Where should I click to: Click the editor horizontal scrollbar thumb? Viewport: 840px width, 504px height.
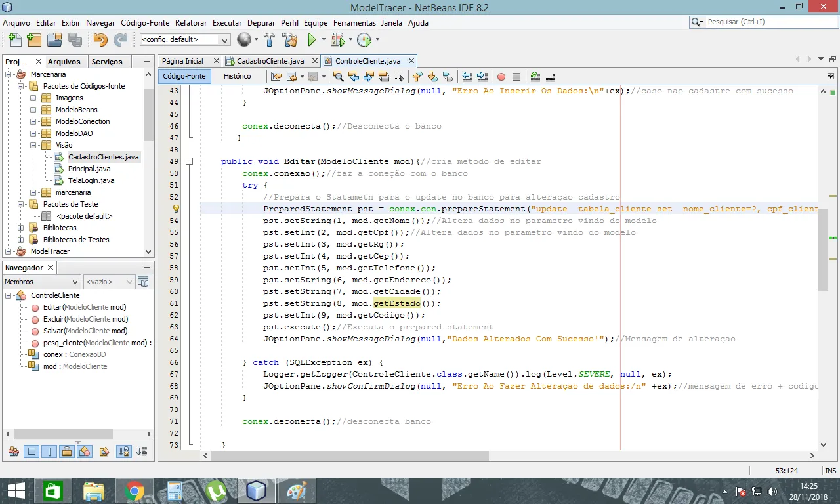[x=350, y=455]
